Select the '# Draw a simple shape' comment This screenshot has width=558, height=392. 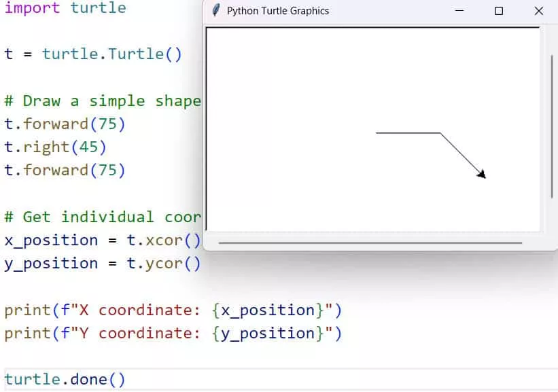[x=102, y=101]
